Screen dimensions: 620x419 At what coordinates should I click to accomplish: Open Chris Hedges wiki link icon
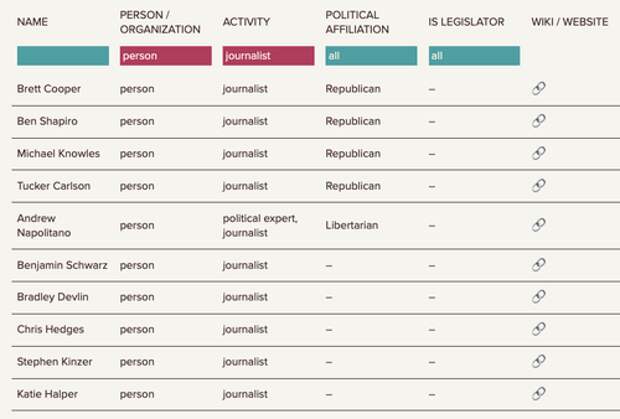[539, 329]
